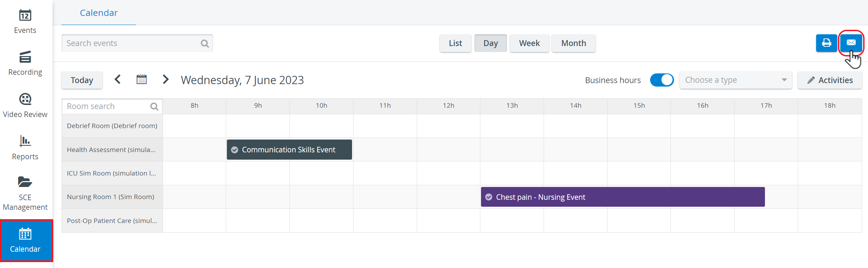
Task: Open the Communication Skills Event block
Action: [289, 150]
